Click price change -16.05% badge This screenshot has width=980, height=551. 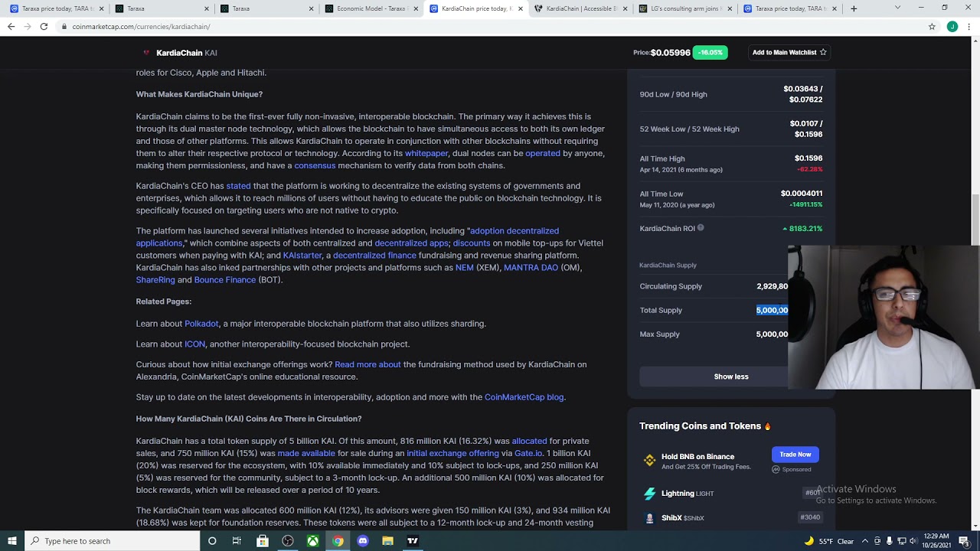coord(710,53)
